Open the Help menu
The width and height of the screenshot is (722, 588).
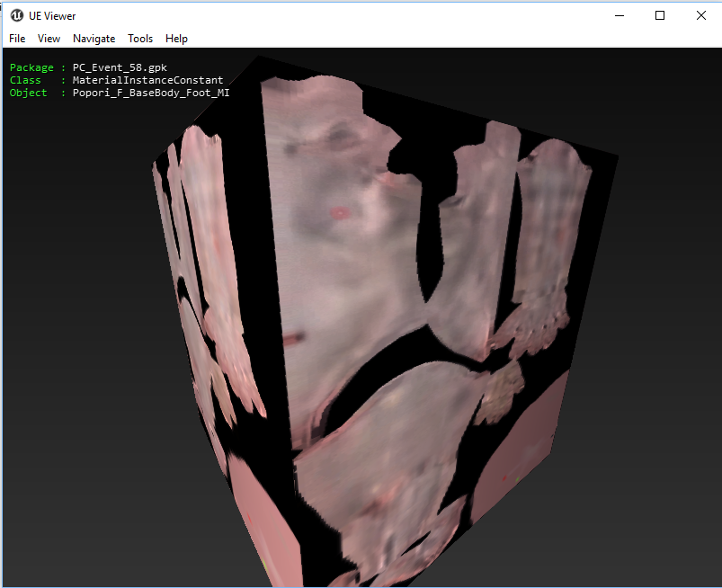tap(176, 39)
